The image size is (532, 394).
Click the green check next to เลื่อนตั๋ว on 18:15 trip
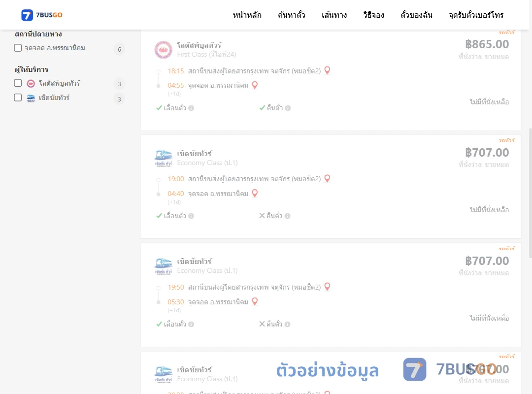(159, 108)
